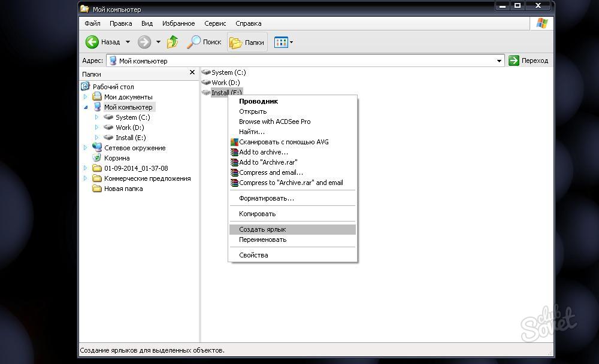Expand My Documents tree node

point(86,97)
